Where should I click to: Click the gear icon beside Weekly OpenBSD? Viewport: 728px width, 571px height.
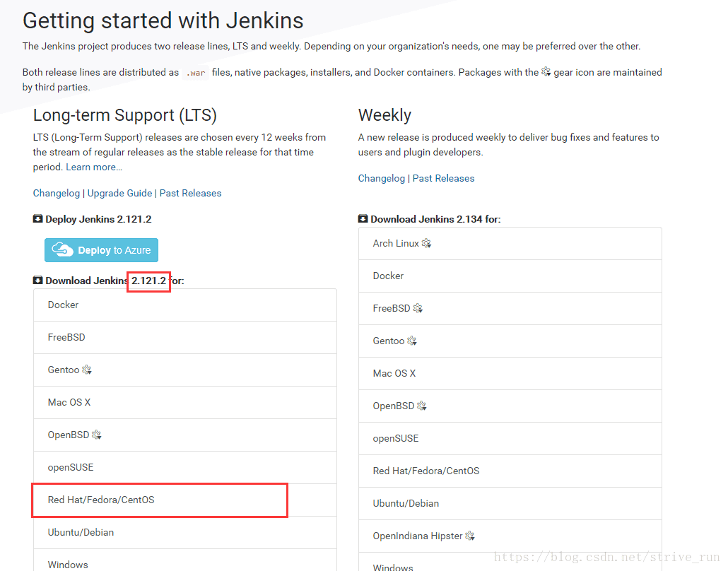point(422,406)
